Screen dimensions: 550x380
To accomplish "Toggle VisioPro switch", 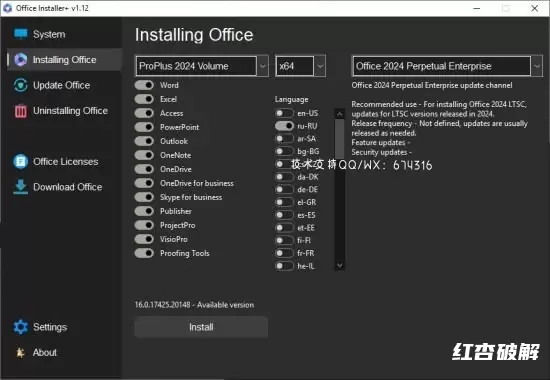I will click(x=144, y=239).
